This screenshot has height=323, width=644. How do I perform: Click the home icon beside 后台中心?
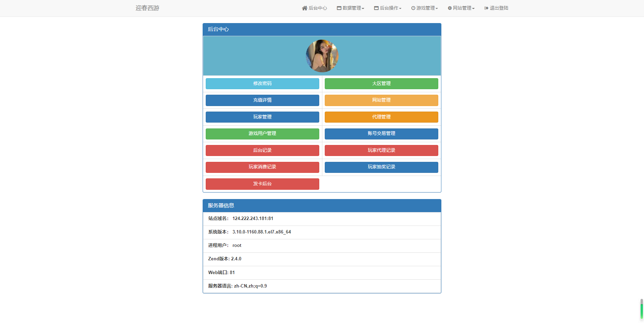(304, 8)
